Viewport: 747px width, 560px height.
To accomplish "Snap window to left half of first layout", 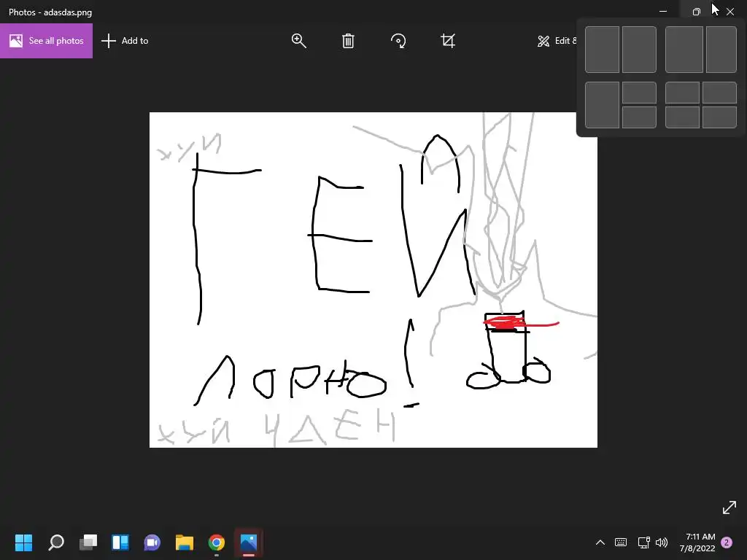I will (602, 50).
